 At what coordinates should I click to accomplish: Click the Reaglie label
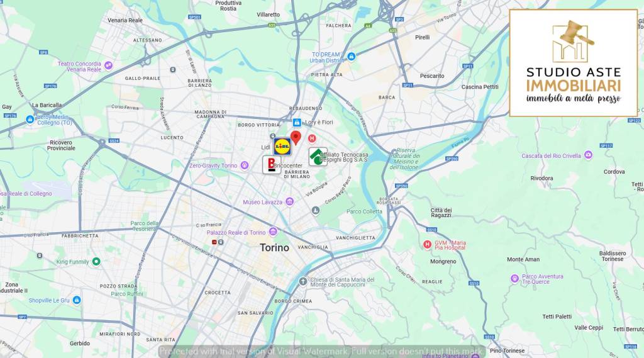click(x=432, y=282)
